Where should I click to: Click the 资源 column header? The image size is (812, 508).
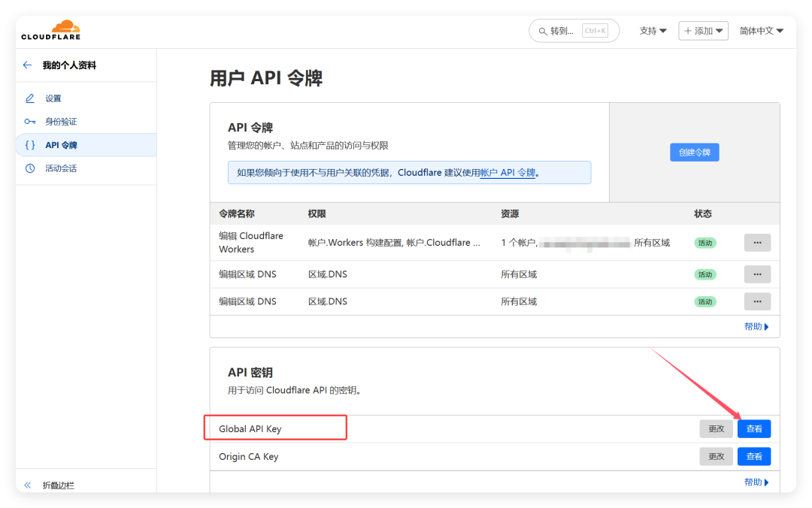pyautogui.click(x=510, y=213)
